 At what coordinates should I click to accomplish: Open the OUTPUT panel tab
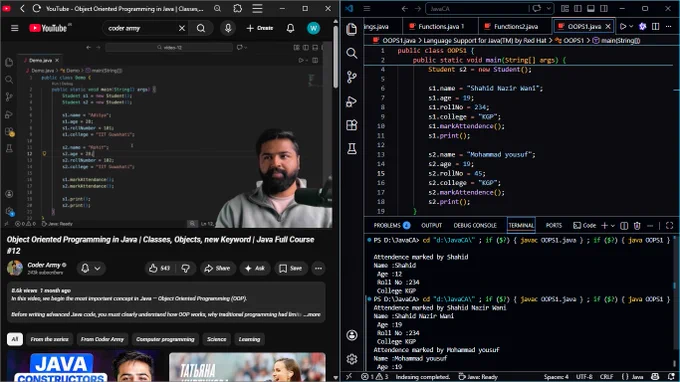(431, 225)
